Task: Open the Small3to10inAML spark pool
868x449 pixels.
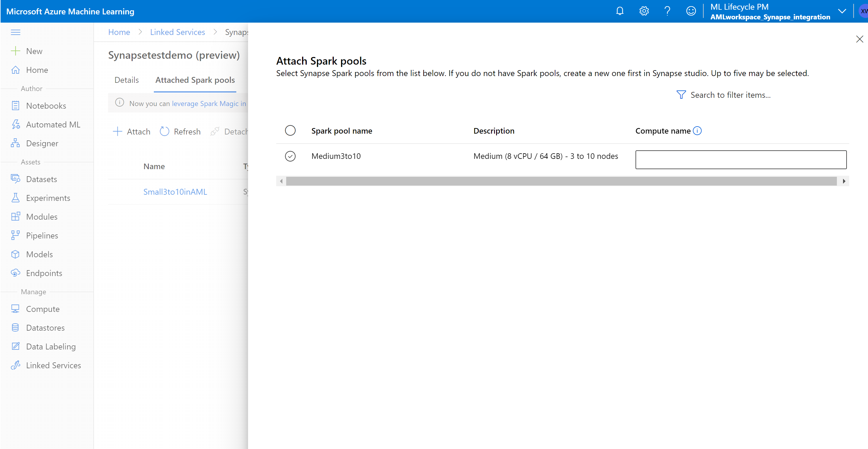Action: click(175, 191)
